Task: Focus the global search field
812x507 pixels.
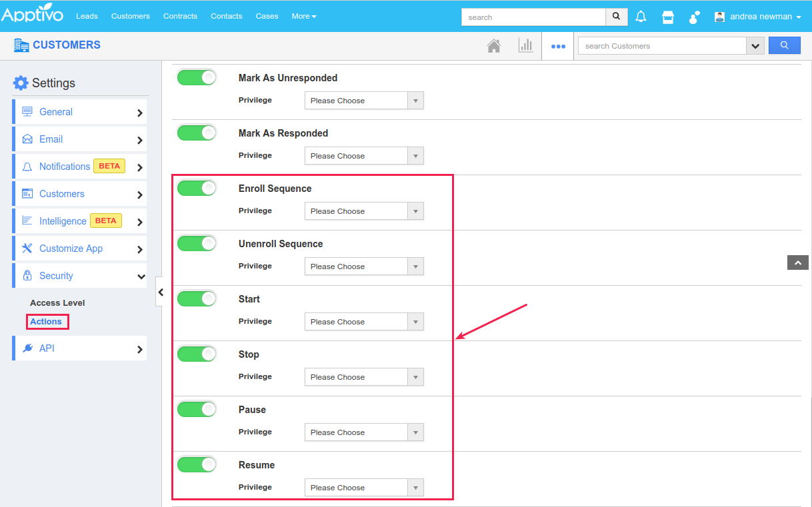Action: tap(533, 17)
